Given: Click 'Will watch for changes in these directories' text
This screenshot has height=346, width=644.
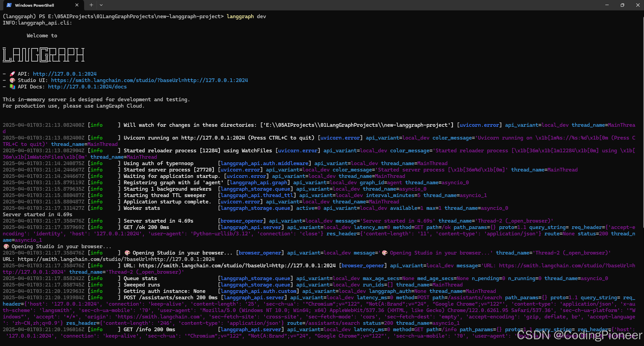Looking at the screenshot, I should 190,125.
